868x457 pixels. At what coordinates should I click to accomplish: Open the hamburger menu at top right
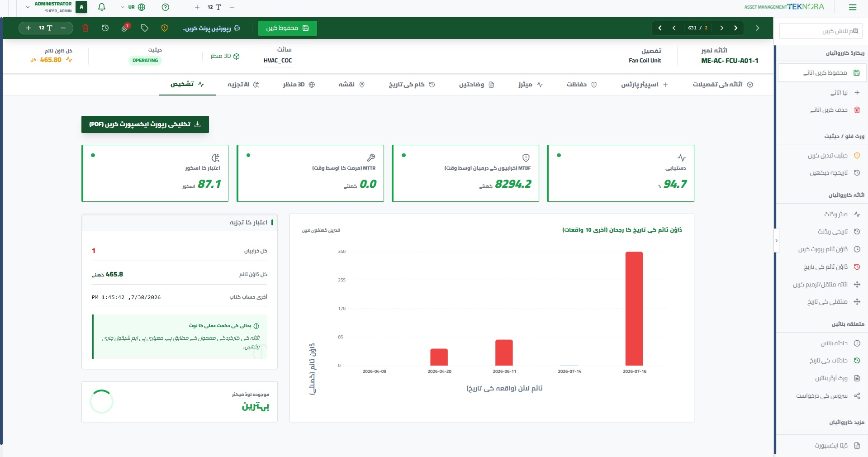[x=853, y=7]
